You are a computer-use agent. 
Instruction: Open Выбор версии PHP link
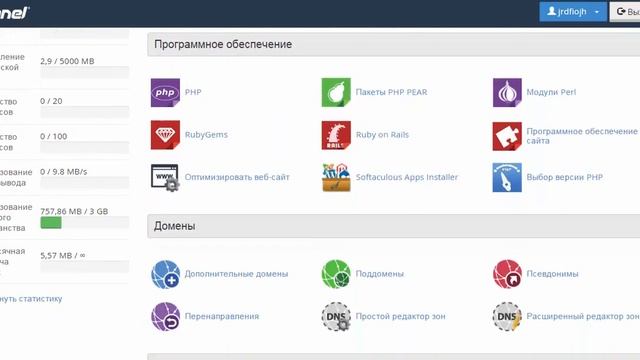pos(564,177)
